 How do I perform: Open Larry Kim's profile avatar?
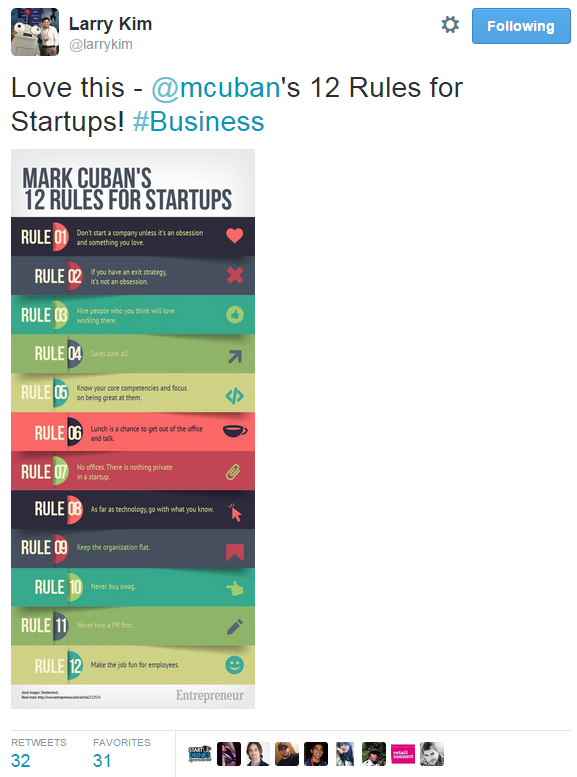pyautogui.click(x=35, y=32)
